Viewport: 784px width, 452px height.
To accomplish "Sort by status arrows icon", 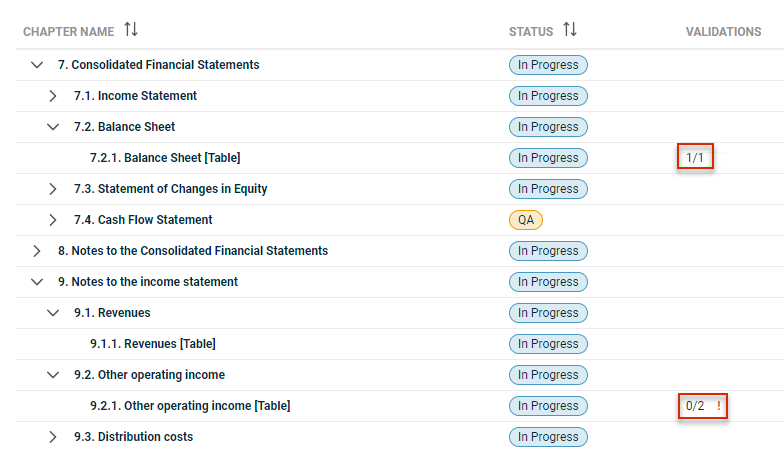I will point(570,30).
